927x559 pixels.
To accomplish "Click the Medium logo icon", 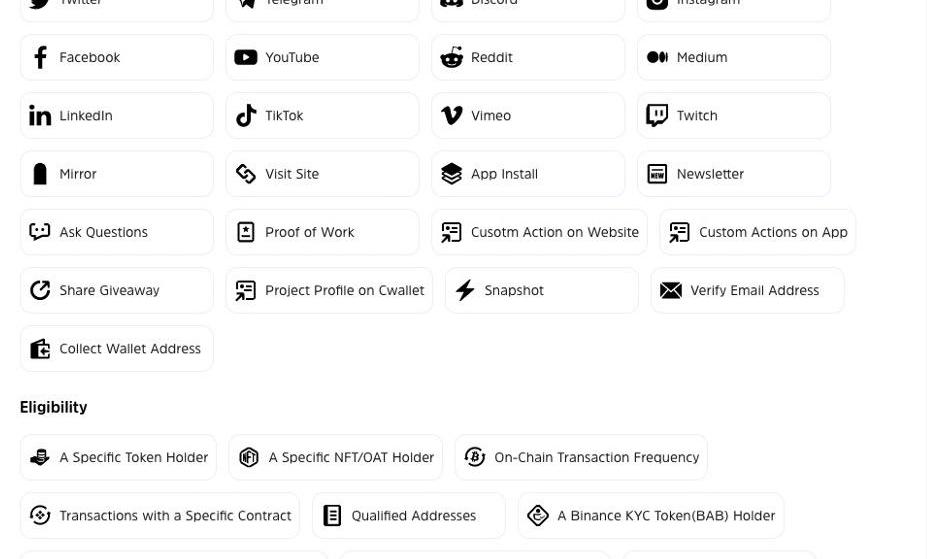I will tap(657, 58).
